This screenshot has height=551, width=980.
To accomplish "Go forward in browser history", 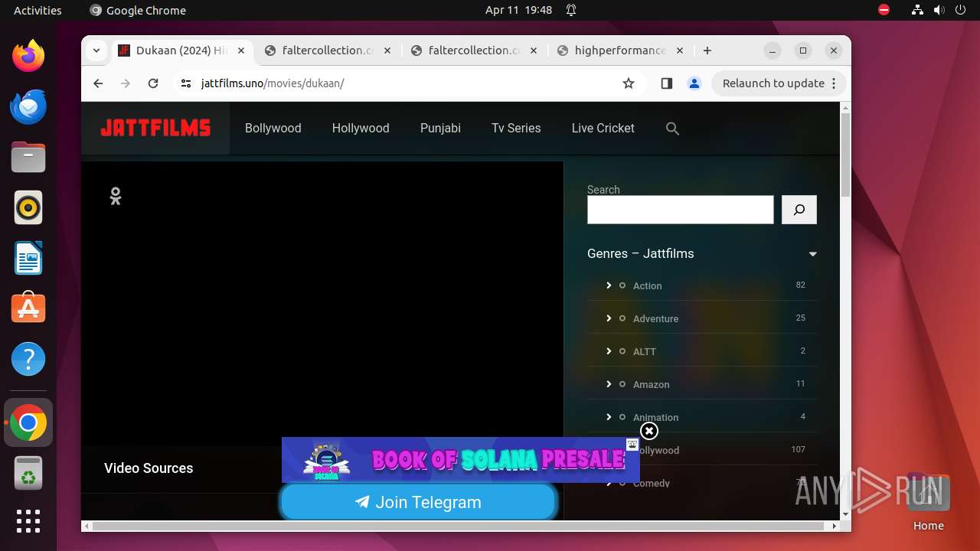I will point(126,83).
